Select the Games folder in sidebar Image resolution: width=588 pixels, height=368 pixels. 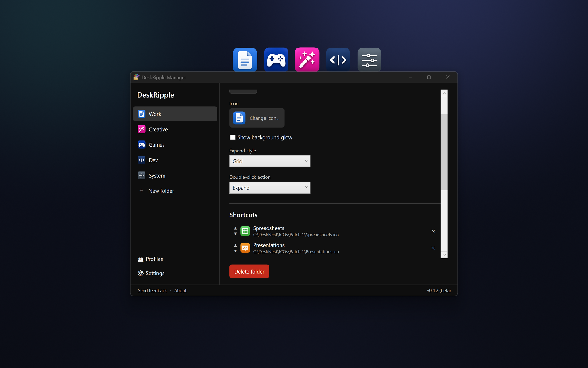click(x=175, y=144)
